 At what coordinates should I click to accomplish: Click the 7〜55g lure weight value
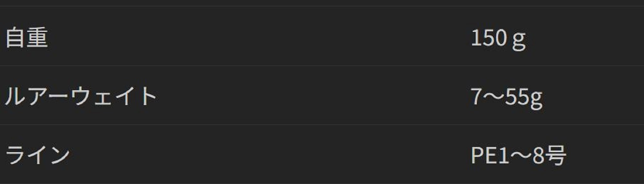point(507,97)
